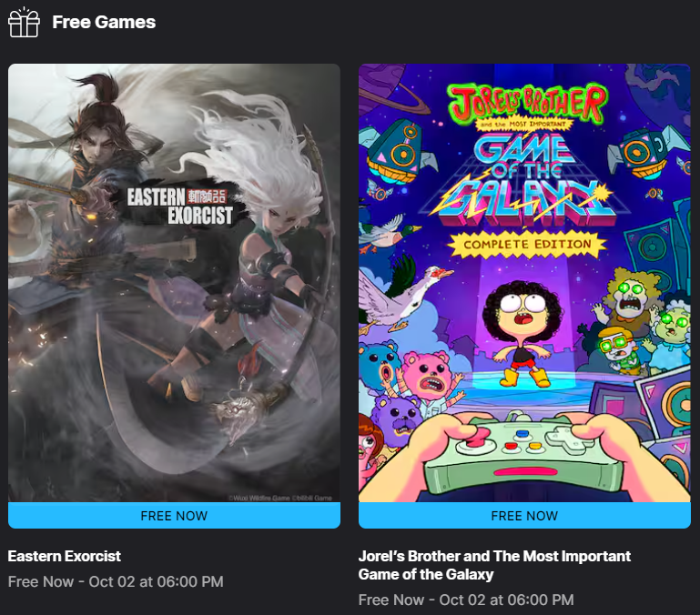The height and width of the screenshot is (615, 700).
Task: Click Eastern Exorcist free-until date text
Action: 116,581
